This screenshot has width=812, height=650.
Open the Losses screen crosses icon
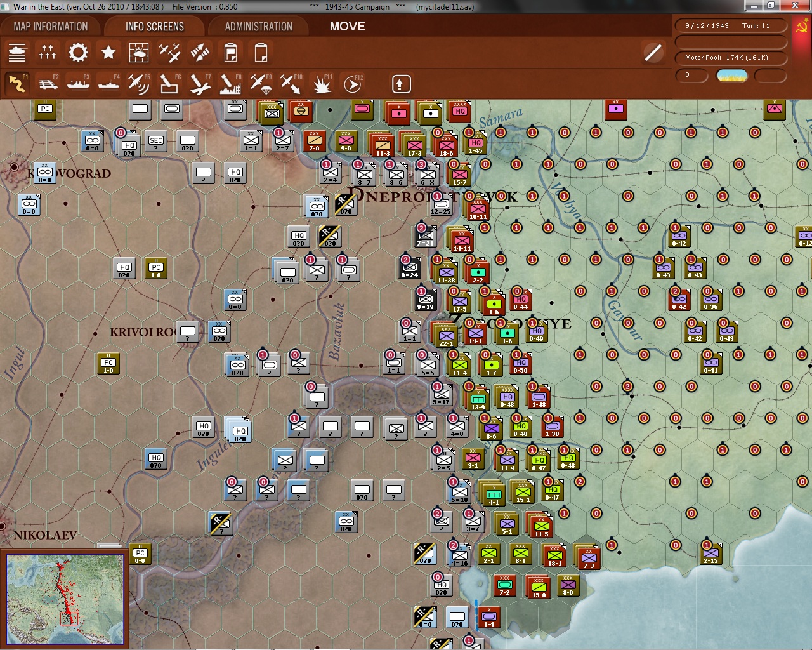48,53
